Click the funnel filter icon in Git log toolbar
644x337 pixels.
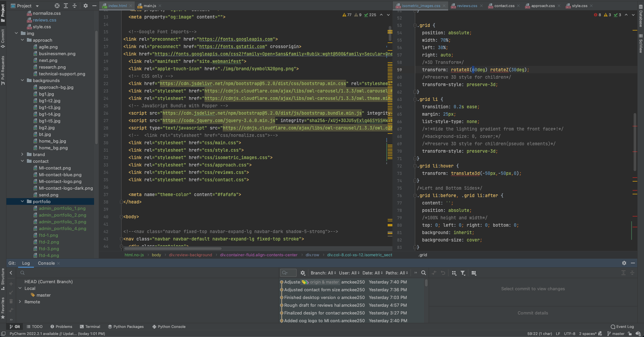tap(463, 273)
